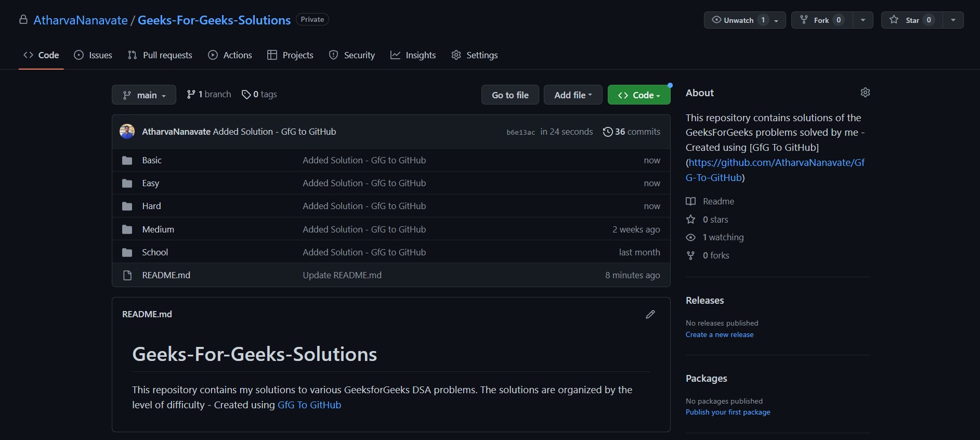
Task: Click the tag icon beside 0 tags
Action: pyautogui.click(x=246, y=94)
